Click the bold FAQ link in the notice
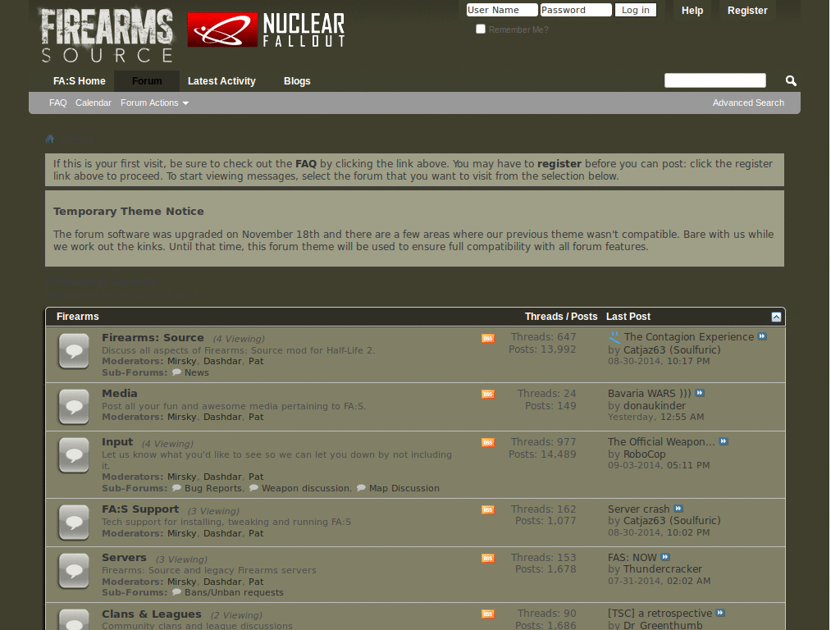This screenshot has width=840, height=630. (x=306, y=164)
